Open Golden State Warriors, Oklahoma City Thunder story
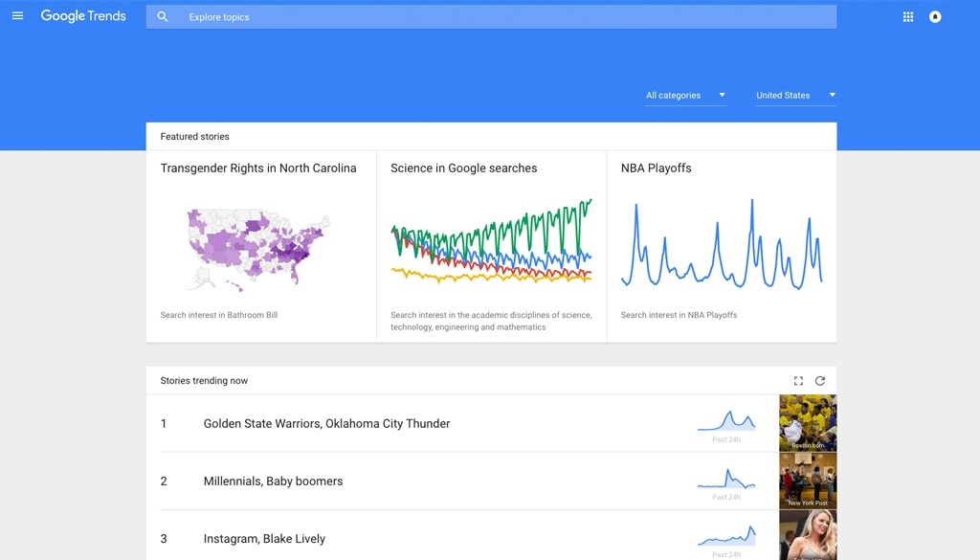The image size is (980, 560). tap(327, 424)
